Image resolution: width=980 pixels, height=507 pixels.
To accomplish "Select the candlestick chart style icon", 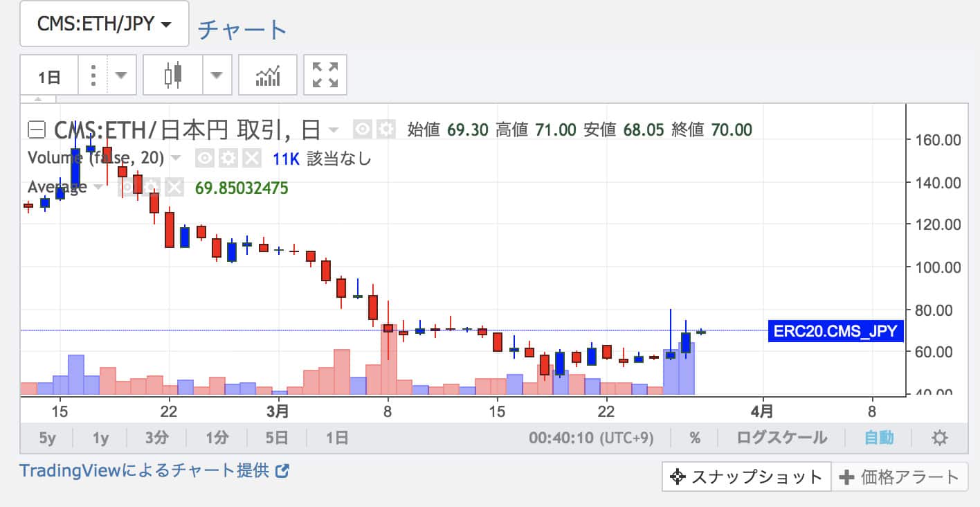I will tap(173, 75).
